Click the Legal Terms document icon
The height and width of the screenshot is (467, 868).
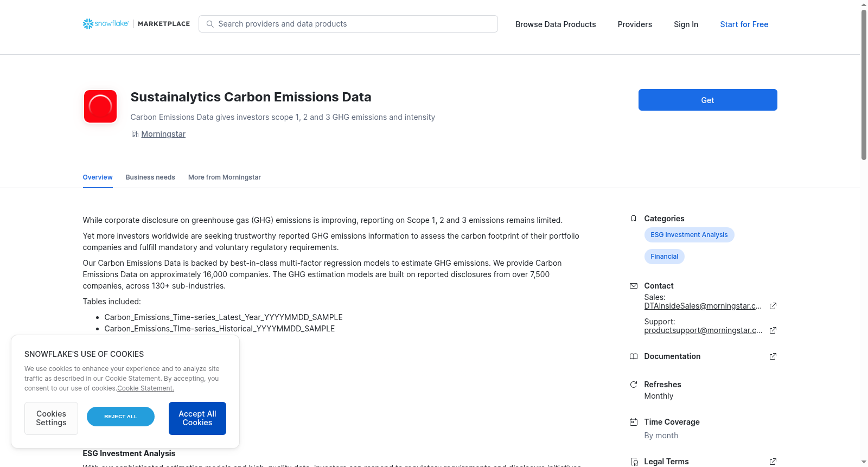634,462
